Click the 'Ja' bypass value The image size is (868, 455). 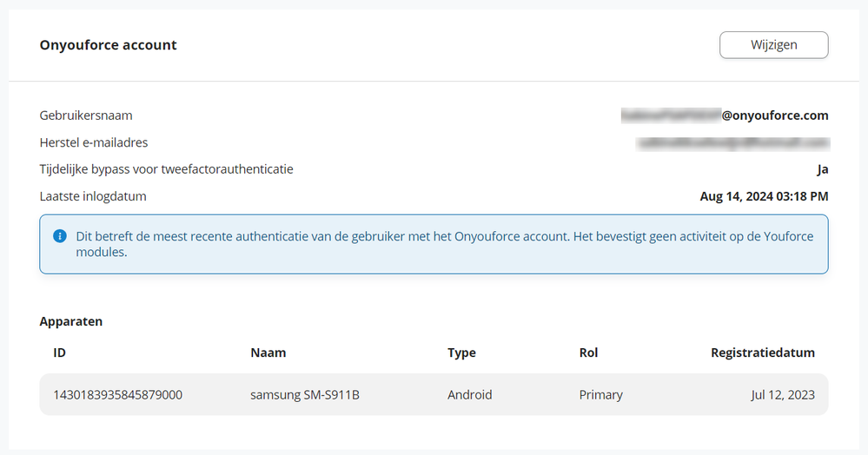(x=822, y=169)
